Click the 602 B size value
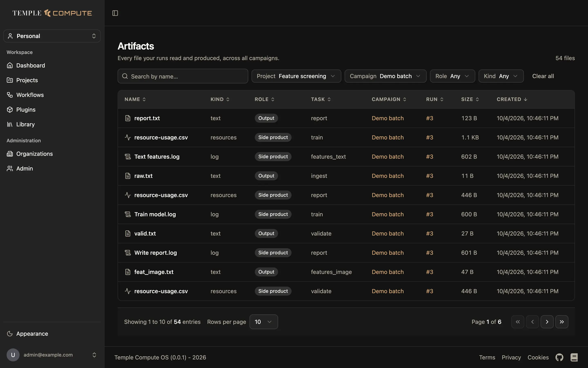The image size is (588, 368). coord(469,157)
